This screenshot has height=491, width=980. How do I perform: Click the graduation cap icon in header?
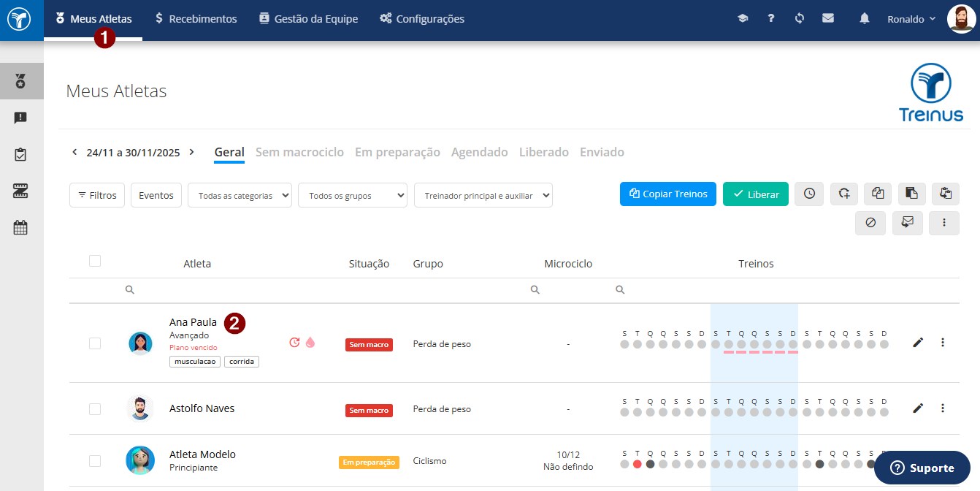(743, 19)
